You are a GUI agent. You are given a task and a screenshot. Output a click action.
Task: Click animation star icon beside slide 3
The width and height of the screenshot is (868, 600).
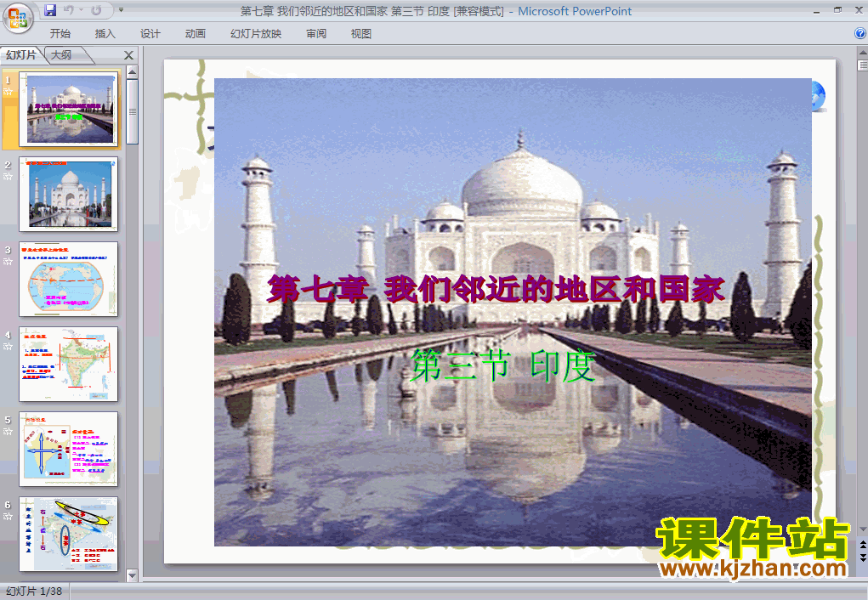click(8, 262)
